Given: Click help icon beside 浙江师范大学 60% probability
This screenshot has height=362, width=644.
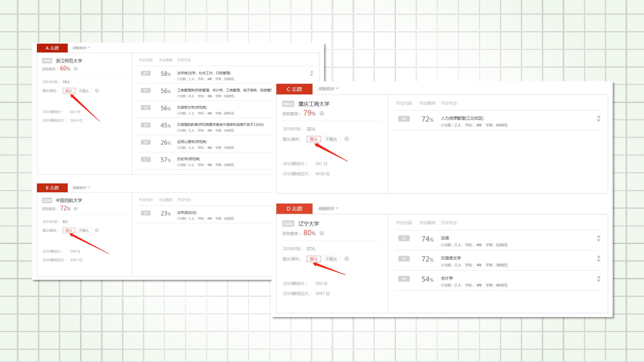Looking at the screenshot, I should pyautogui.click(x=76, y=69).
